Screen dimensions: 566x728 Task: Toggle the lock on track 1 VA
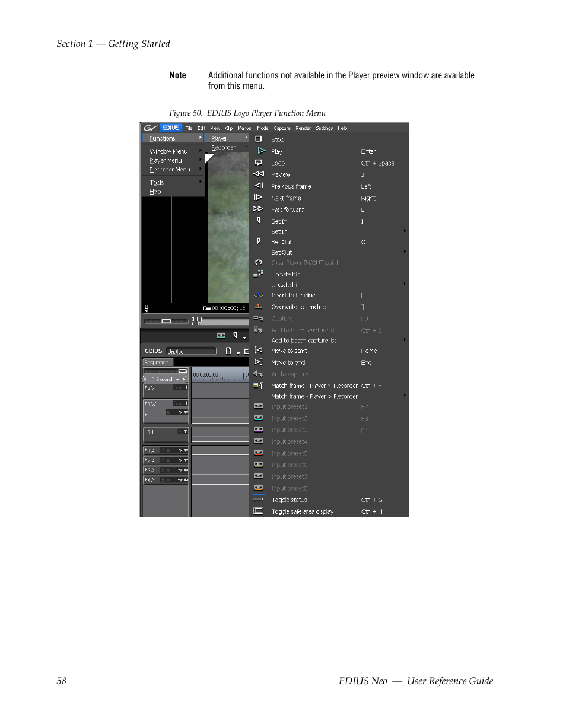176,403
